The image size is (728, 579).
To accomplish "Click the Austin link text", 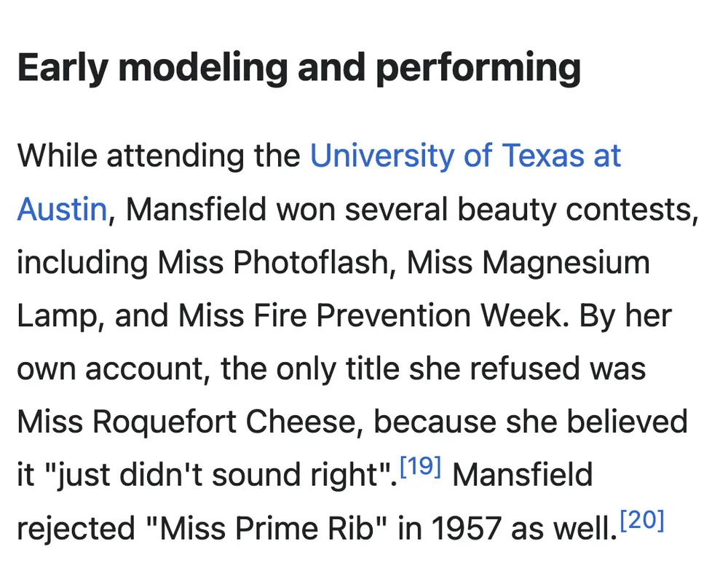I will click(x=62, y=210).
